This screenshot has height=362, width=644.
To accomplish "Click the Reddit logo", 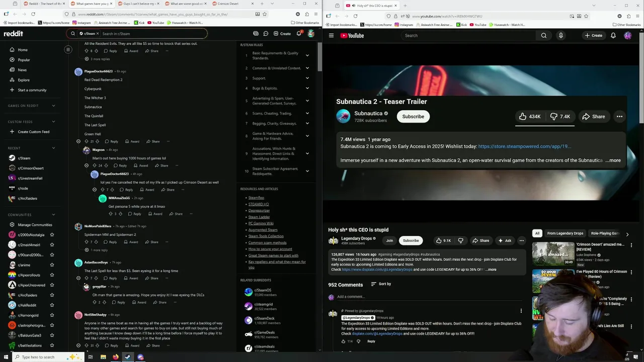I will point(14,34).
